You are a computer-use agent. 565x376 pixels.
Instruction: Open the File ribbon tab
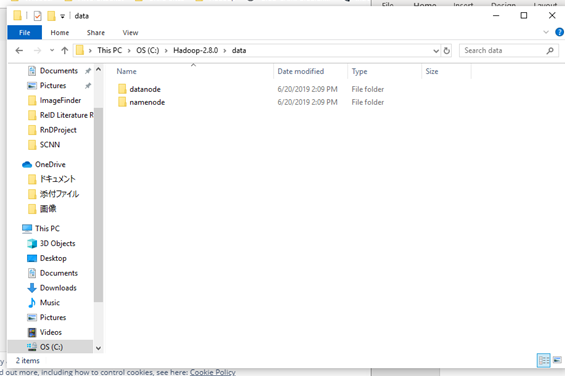coord(25,32)
